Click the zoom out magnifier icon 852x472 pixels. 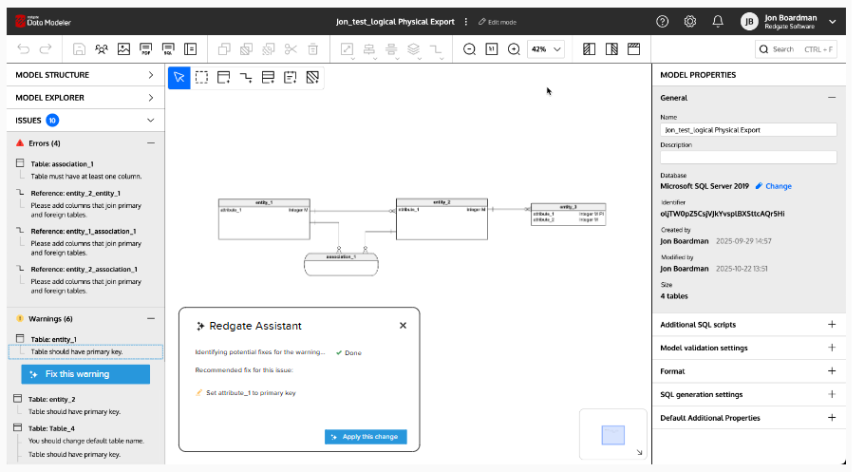(x=470, y=49)
